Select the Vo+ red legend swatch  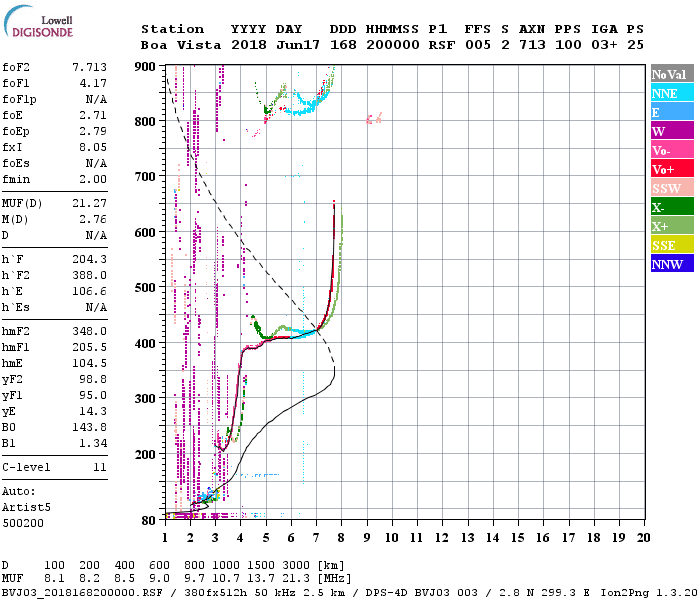click(672, 169)
